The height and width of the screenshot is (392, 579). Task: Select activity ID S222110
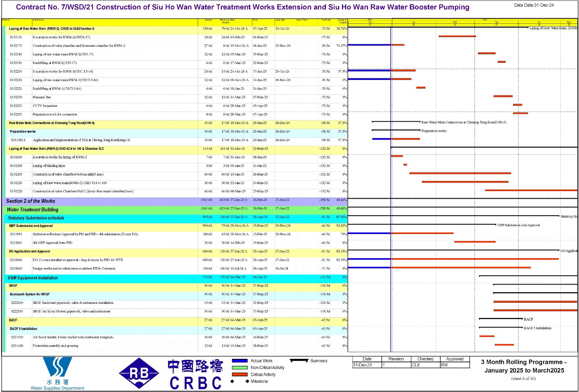click(x=17, y=312)
